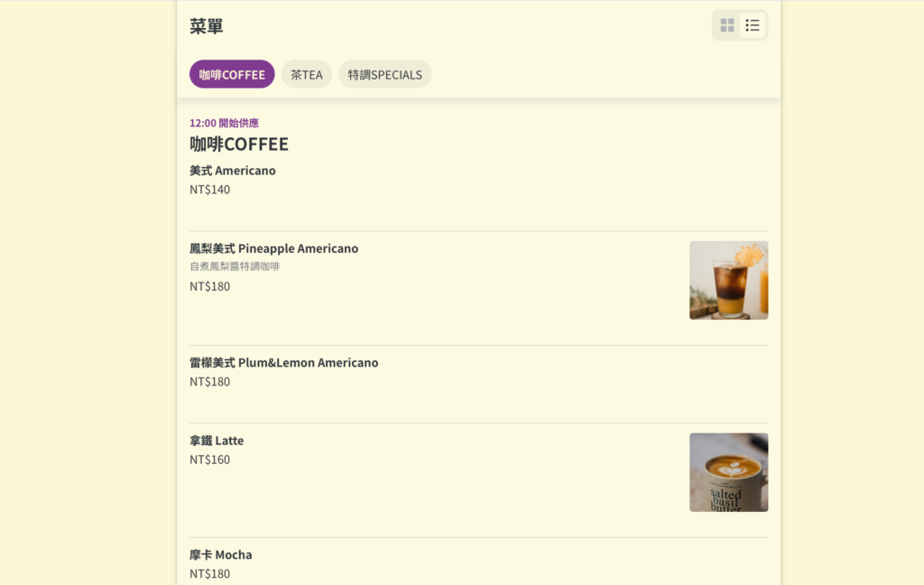Click the Pineapple Americano drink photo
This screenshot has height=585, width=924.
click(x=729, y=280)
